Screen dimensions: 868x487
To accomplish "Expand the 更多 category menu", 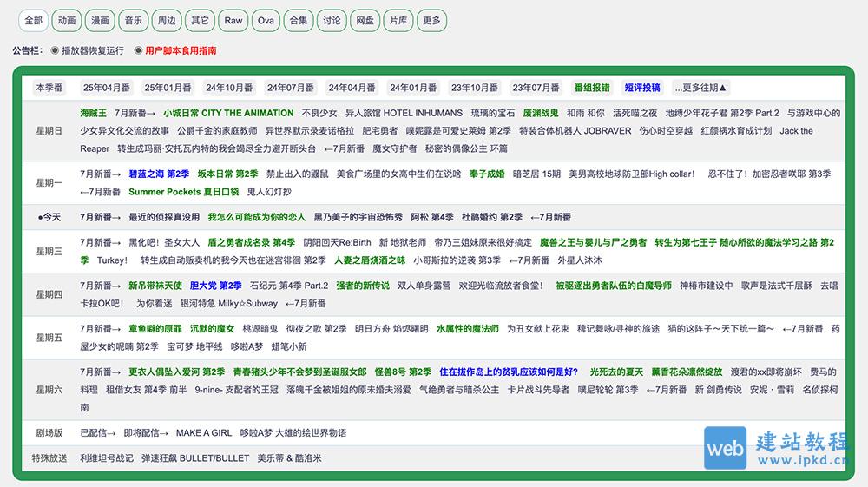I will (431, 21).
